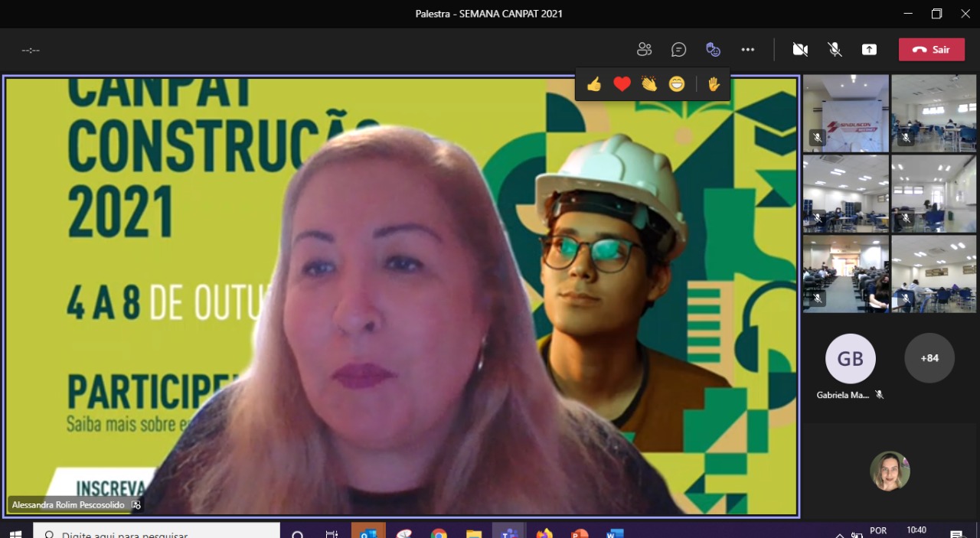980x538 pixels.
Task: Open File Explorer from the taskbar
Action: point(474,533)
